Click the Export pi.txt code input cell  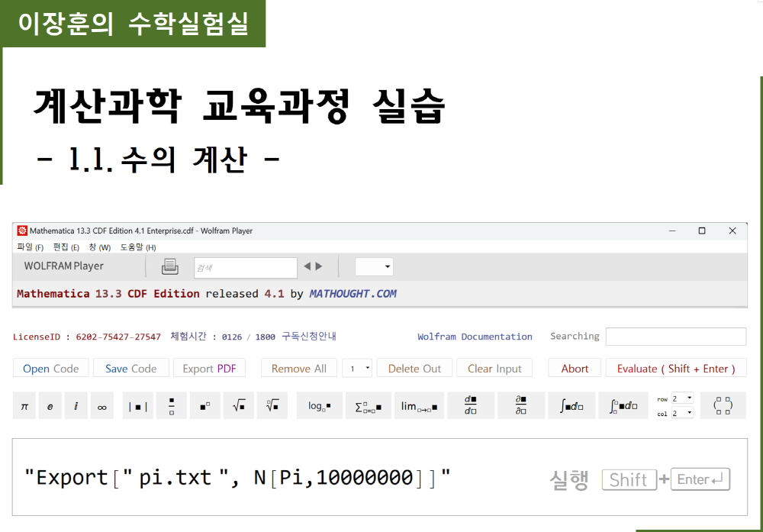point(379,477)
